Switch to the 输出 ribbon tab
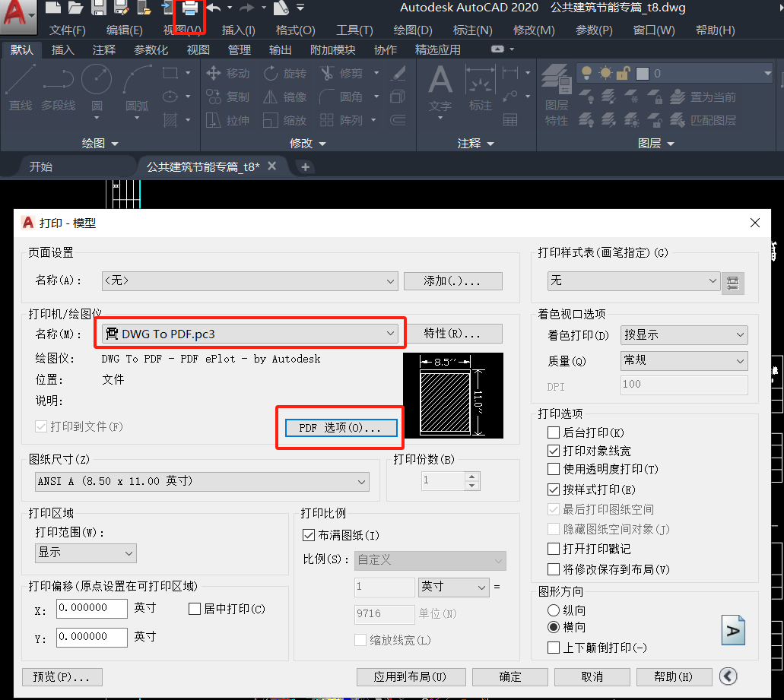The height and width of the screenshot is (700, 784). click(280, 50)
